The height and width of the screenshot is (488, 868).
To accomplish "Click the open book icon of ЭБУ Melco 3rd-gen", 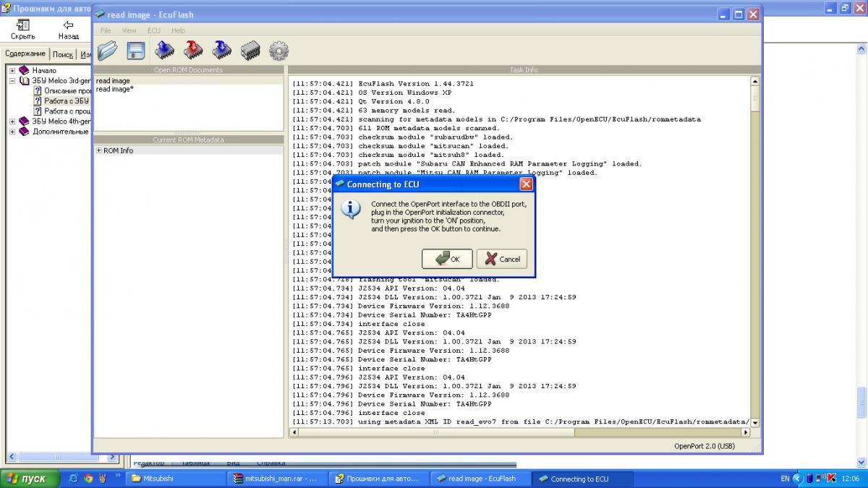I will 25,80.
